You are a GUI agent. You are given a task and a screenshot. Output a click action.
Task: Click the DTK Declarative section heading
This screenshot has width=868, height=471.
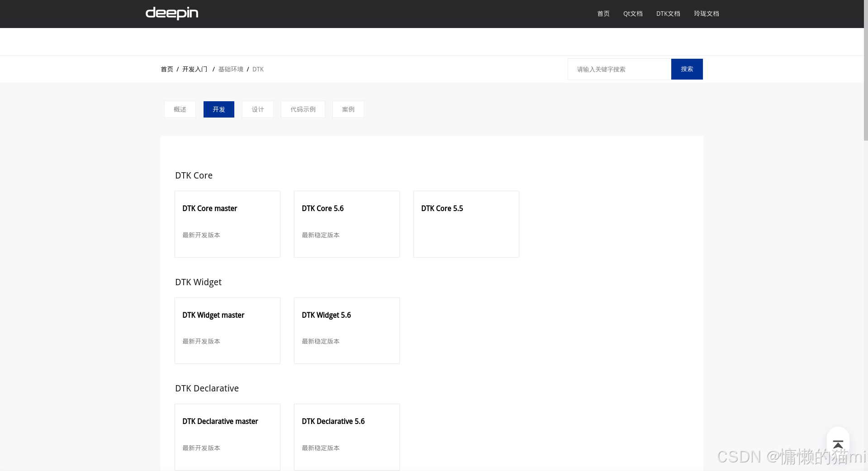point(207,388)
